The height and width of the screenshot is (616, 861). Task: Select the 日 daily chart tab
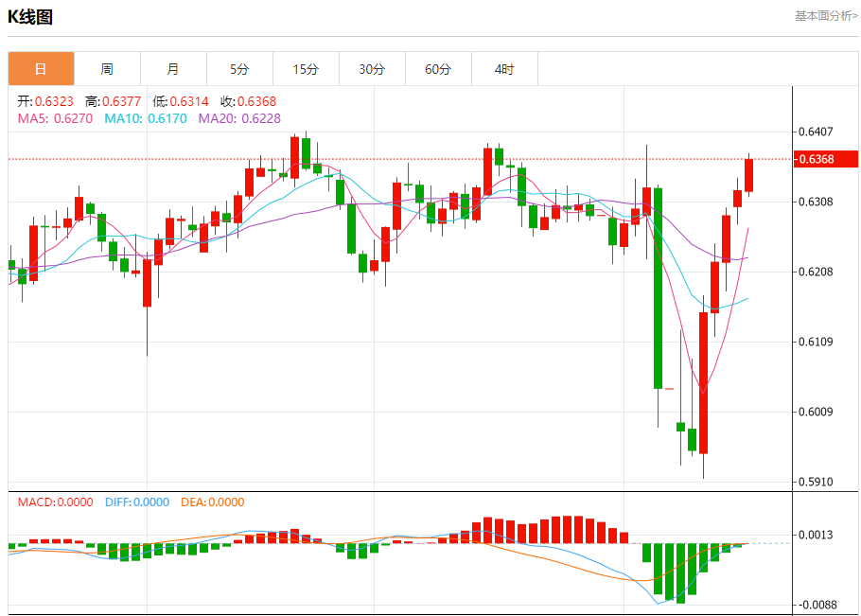pyautogui.click(x=42, y=69)
